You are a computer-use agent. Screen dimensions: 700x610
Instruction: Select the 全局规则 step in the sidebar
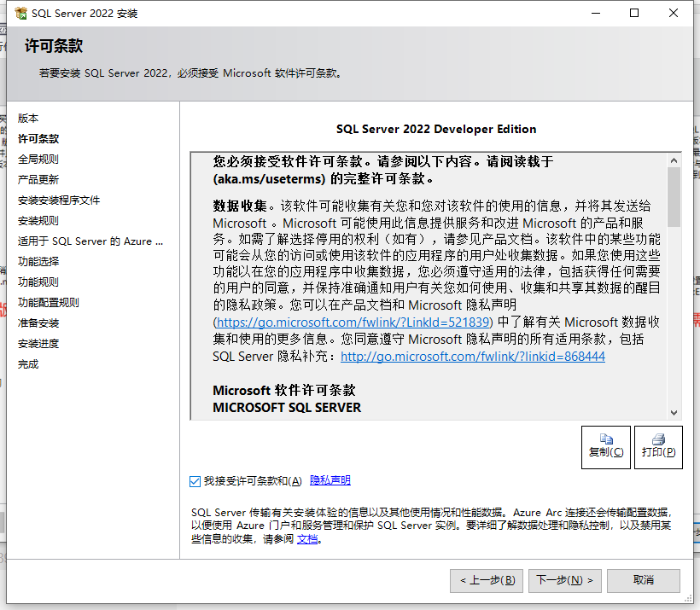(x=38, y=160)
